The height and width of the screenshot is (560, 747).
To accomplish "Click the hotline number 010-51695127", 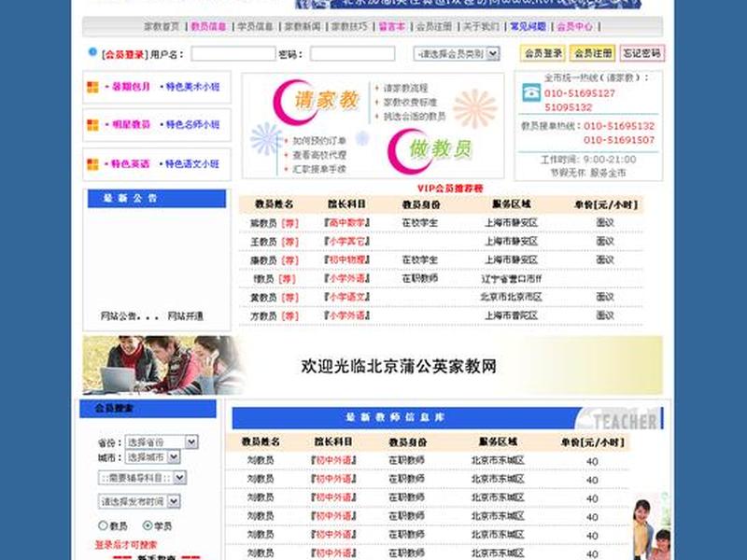I will coord(579,93).
